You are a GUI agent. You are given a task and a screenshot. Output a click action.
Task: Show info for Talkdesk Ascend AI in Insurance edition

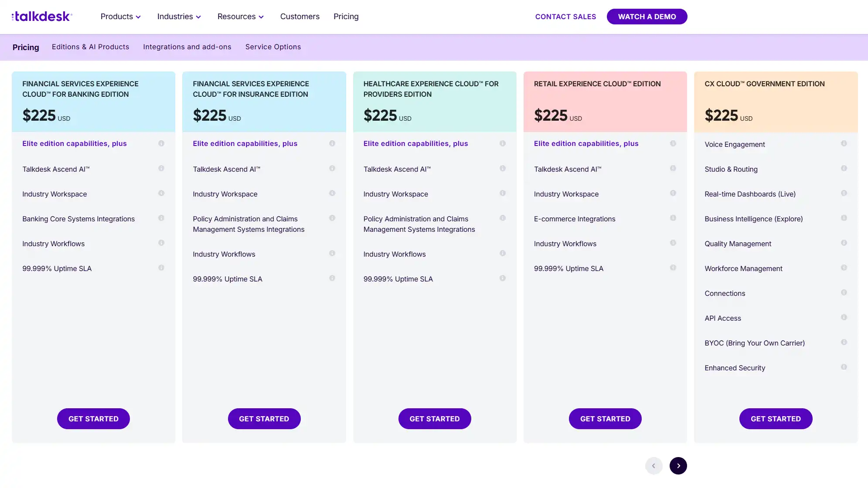point(332,168)
